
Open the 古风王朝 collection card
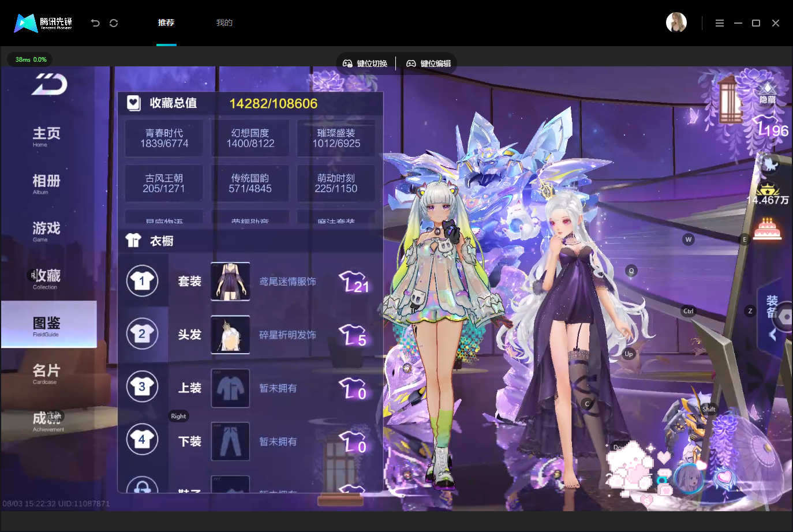point(164,183)
